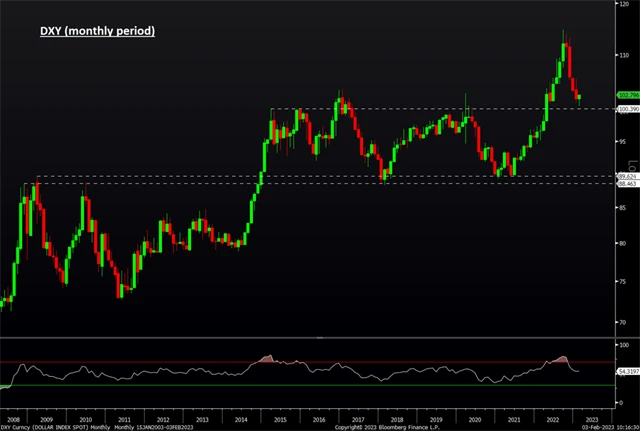The height and width of the screenshot is (431, 640).
Task: Click the 110 tick on the price axis
Action: point(624,55)
